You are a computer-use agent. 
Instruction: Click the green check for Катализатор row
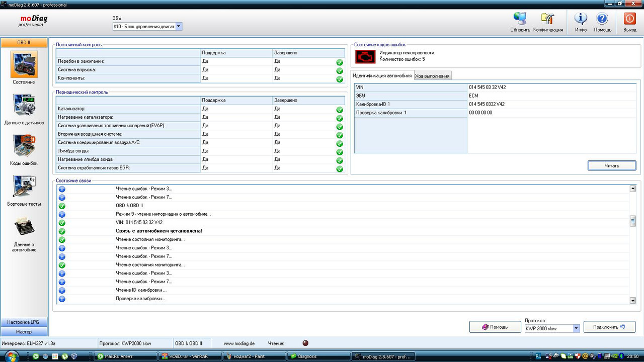pos(340,110)
